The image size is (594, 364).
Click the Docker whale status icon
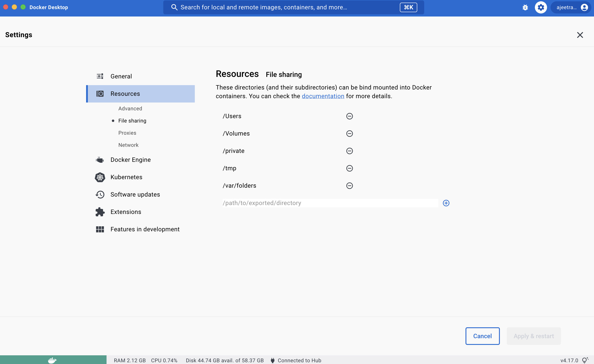click(52, 360)
